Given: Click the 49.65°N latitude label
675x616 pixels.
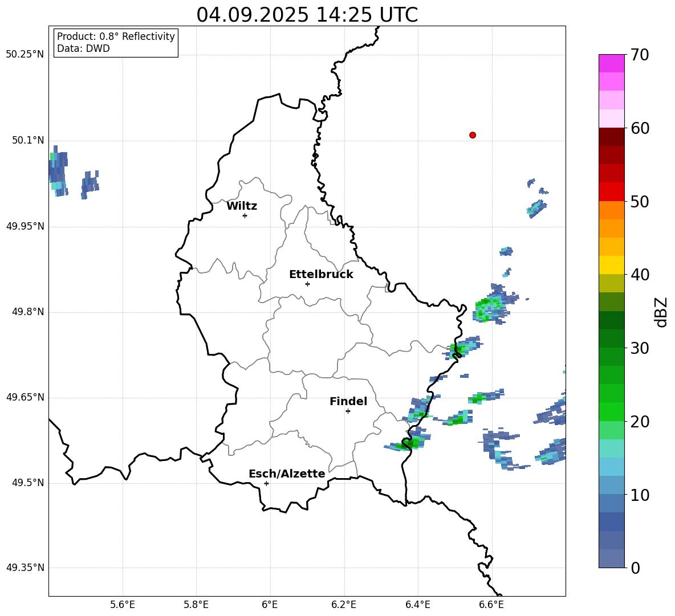Looking at the screenshot, I should pyautogui.click(x=25, y=397).
